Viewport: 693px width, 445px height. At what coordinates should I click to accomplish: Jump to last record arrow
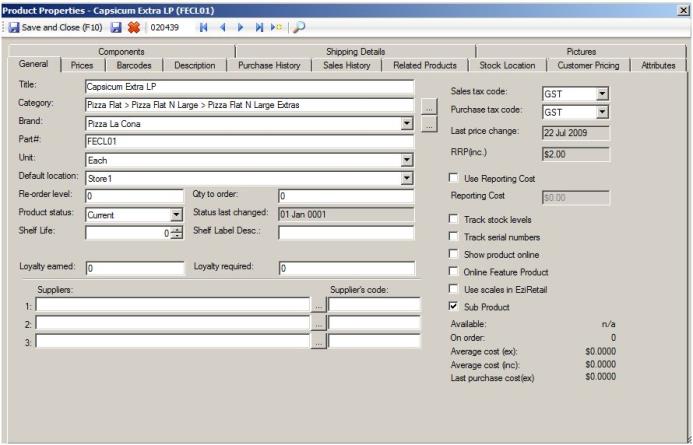pos(258,27)
